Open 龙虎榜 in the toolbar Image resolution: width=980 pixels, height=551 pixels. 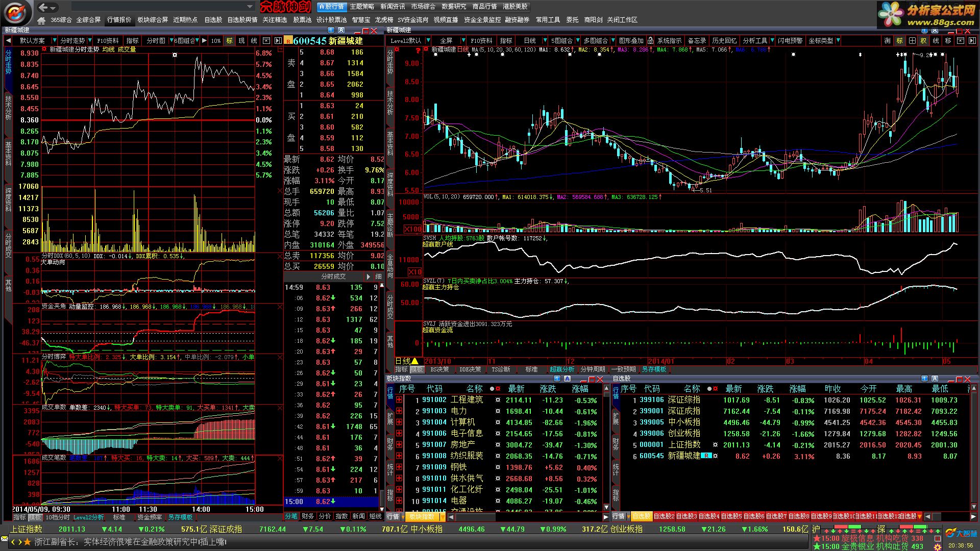point(384,20)
